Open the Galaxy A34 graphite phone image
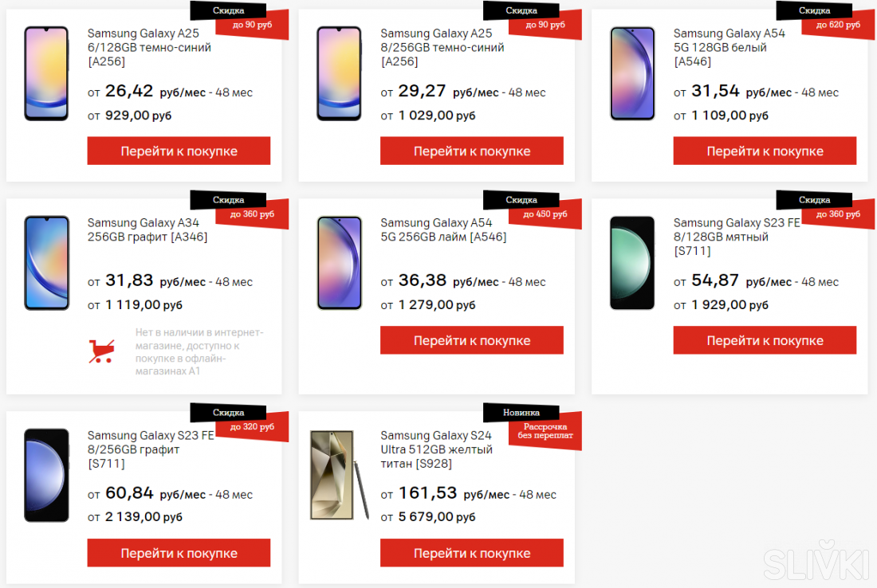Image resolution: width=877 pixels, height=588 pixels. point(46,262)
